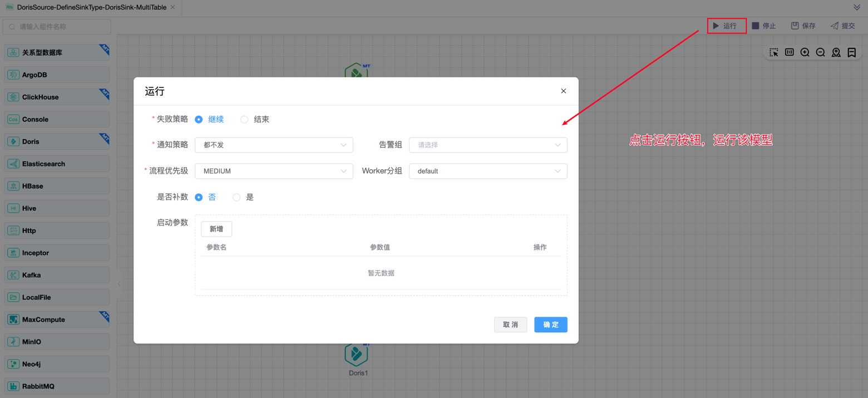The height and width of the screenshot is (398, 868).
Task: Click the MaxCompute component icon
Action: 13,320
